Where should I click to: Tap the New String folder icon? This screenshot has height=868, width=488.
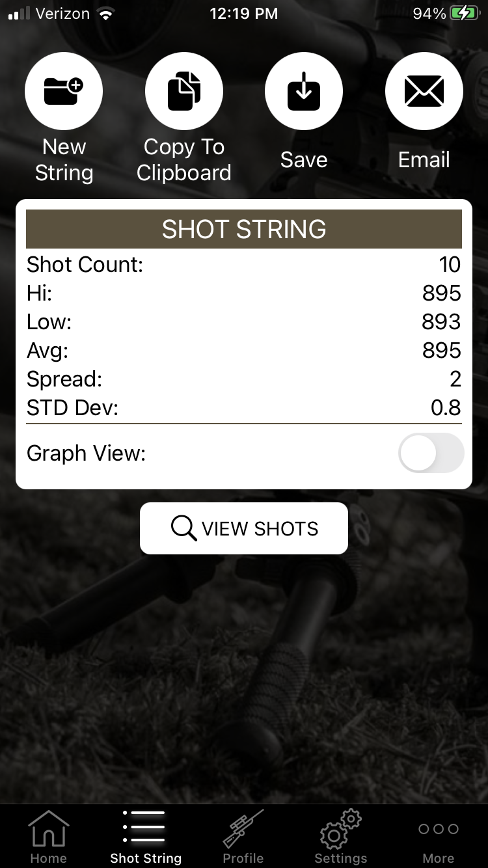coord(64,91)
